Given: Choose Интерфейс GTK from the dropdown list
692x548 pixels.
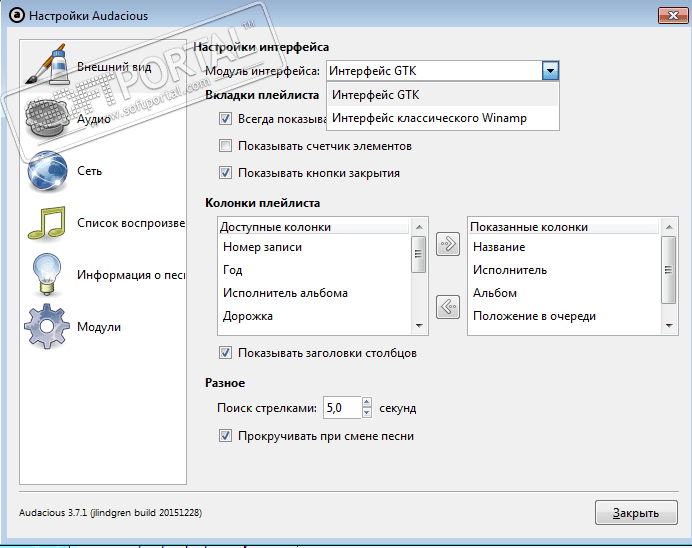Looking at the screenshot, I should point(443,95).
